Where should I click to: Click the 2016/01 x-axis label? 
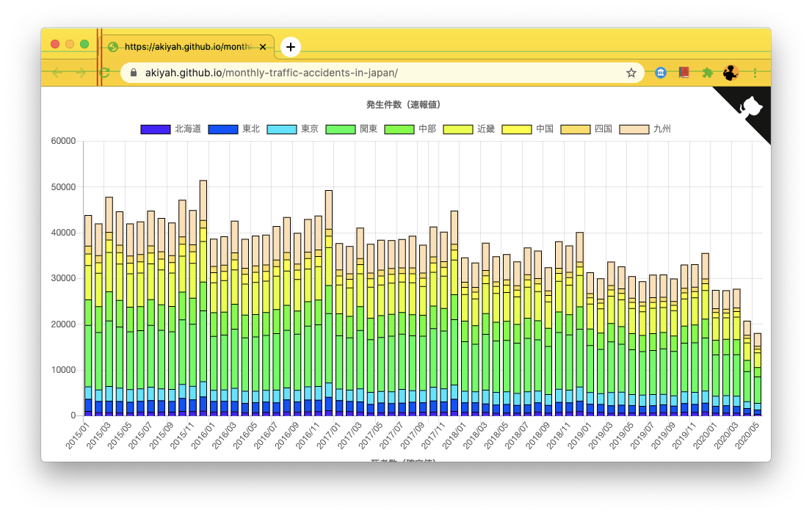pos(203,435)
